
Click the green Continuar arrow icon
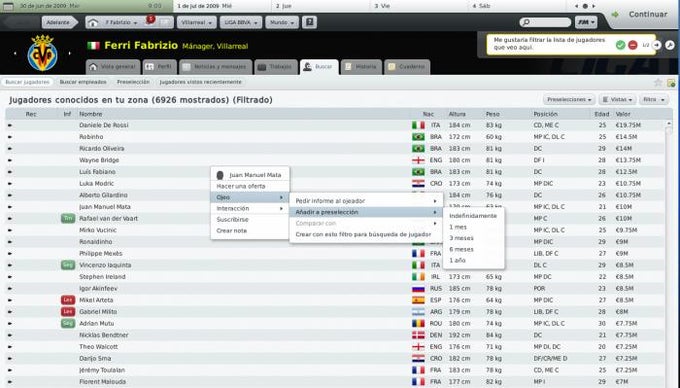click(615, 14)
